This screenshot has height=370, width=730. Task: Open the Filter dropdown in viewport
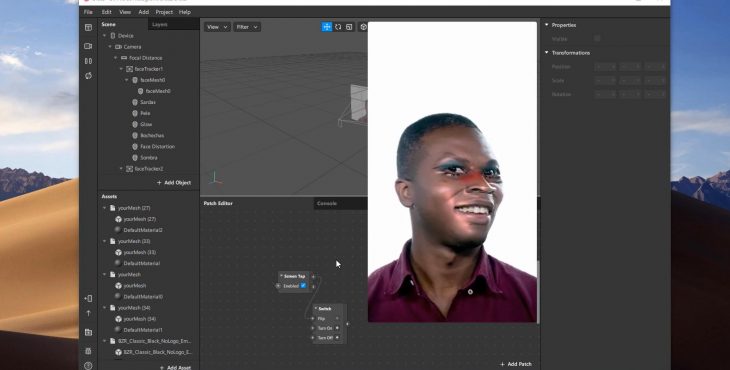(247, 27)
